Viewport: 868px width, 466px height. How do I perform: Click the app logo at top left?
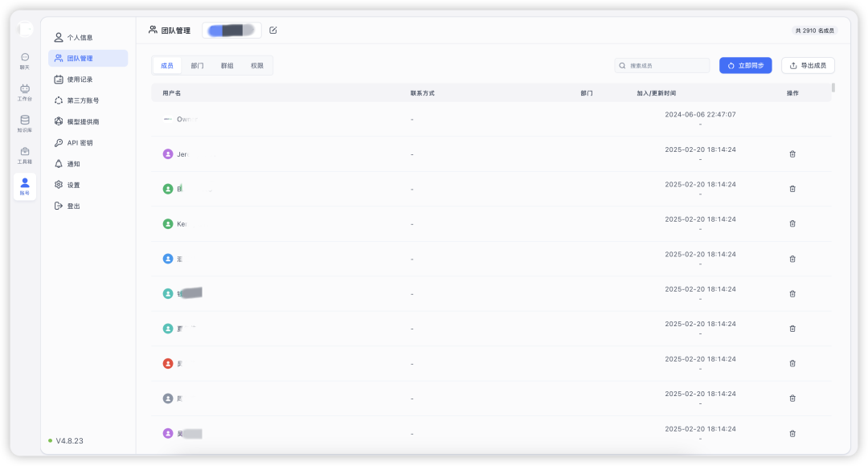pos(25,30)
